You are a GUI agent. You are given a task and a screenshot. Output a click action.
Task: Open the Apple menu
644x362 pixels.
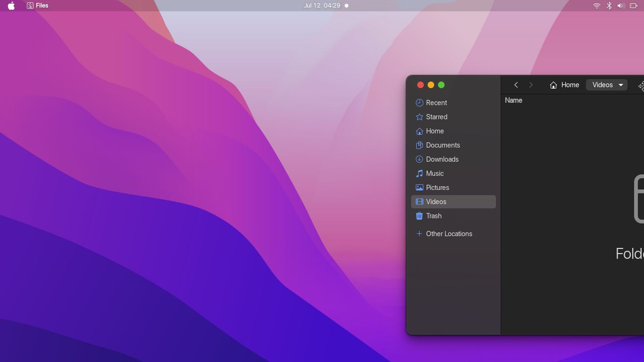[x=10, y=5]
